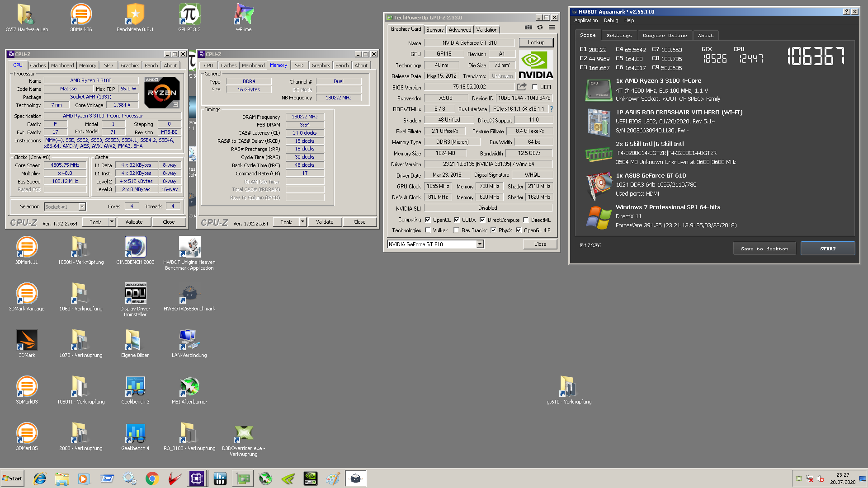The height and width of the screenshot is (488, 868).
Task: Select the HWBOTx265Benchmark desktop icon
Action: pyautogui.click(x=189, y=297)
